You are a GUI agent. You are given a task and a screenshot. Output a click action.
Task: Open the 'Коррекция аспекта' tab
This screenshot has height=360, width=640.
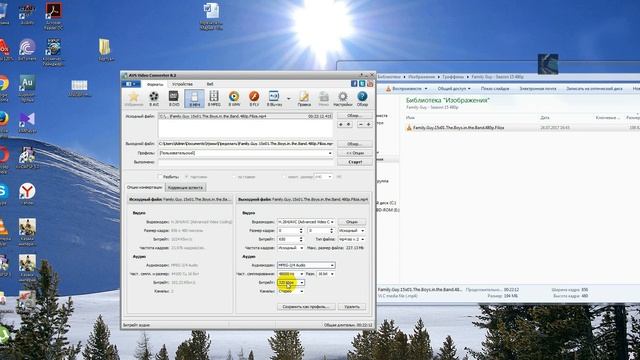pos(185,188)
